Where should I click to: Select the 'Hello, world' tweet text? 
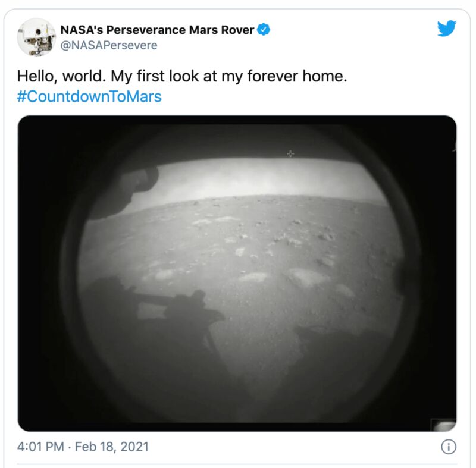(x=182, y=76)
